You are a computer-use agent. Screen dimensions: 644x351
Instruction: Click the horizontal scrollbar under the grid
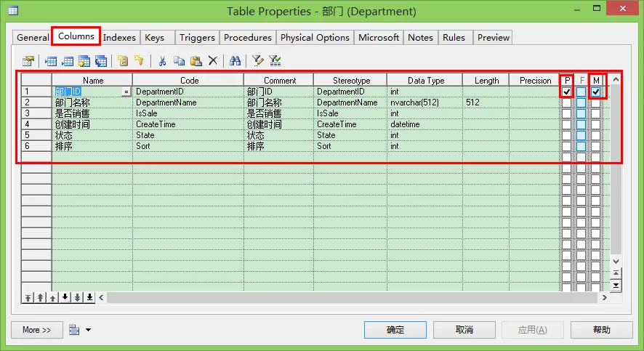349,297
